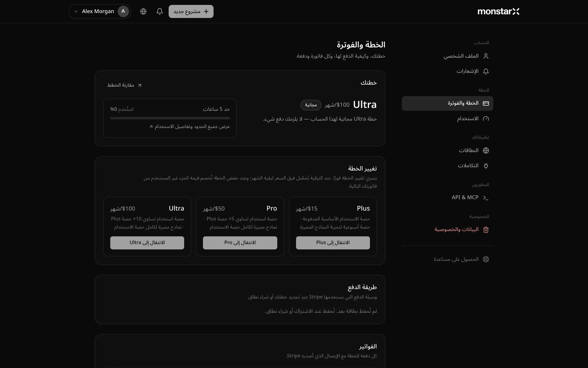
Task: Click الانتقال إلى Ultra button
Action: coord(147,243)
